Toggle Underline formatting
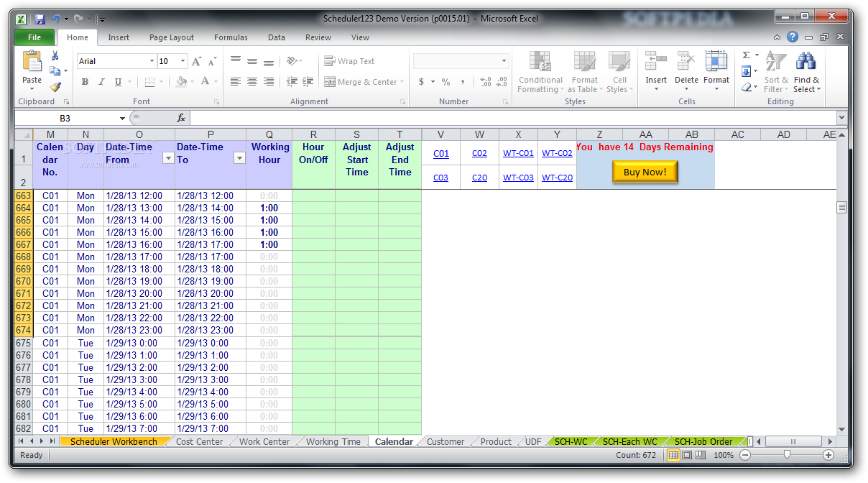Viewport: 868px width, 483px height. pos(118,82)
